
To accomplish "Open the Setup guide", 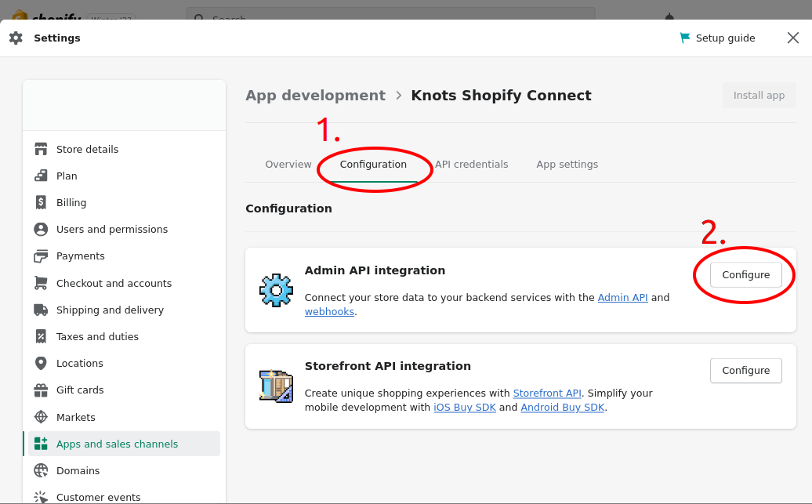I will [x=717, y=38].
